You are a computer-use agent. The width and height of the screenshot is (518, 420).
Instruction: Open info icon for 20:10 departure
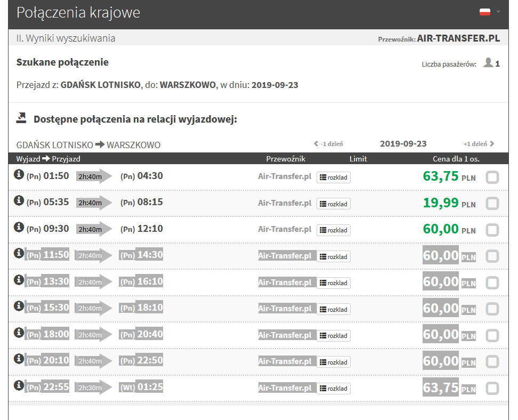pyautogui.click(x=19, y=359)
